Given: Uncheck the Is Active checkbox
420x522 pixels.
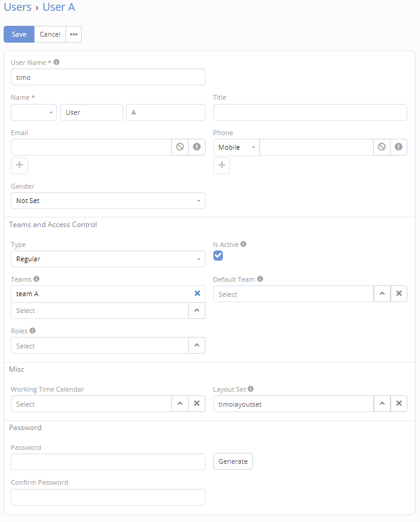Looking at the screenshot, I should pos(218,256).
